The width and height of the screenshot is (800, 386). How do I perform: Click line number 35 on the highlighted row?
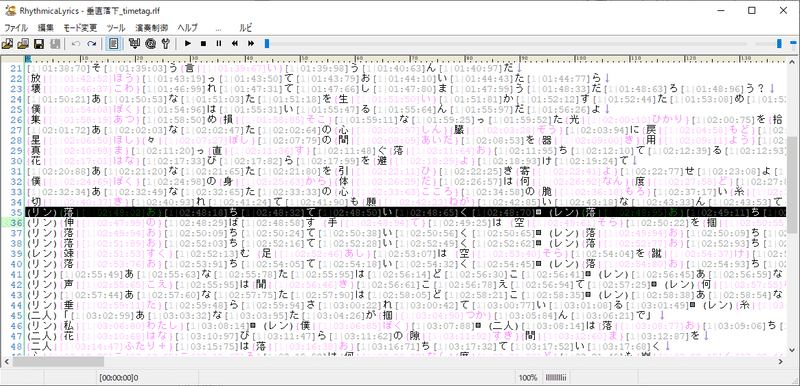(16, 212)
